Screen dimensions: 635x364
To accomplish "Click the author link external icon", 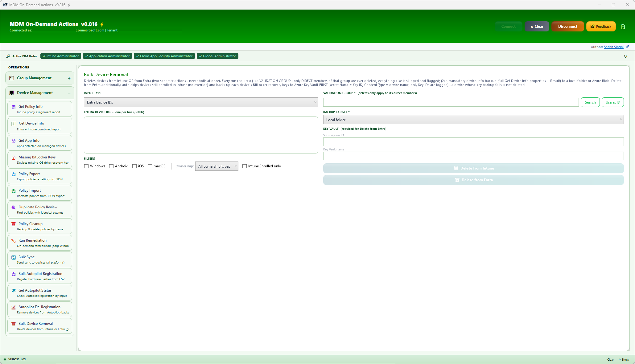I will (x=628, y=47).
